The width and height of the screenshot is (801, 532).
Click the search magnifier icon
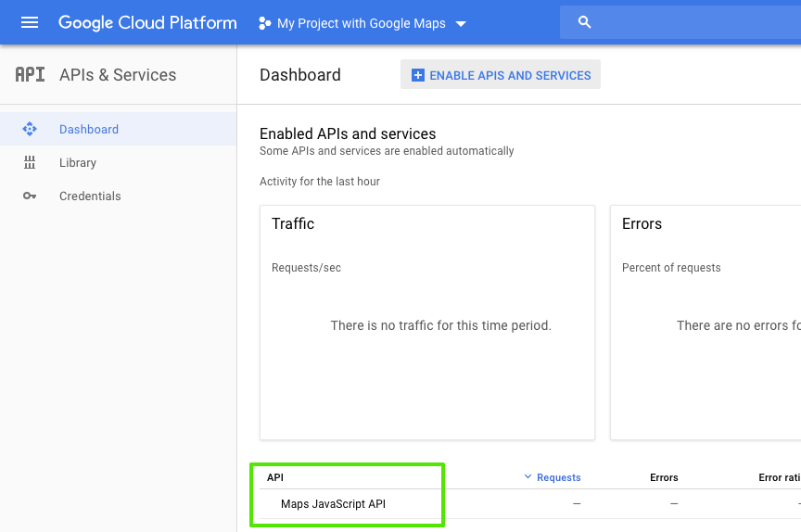click(x=584, y=22)
